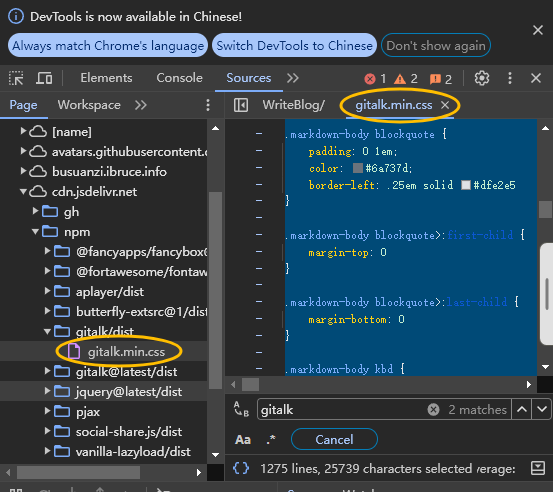Select the butterfly-extsrc@1/dist folder row

104,311
